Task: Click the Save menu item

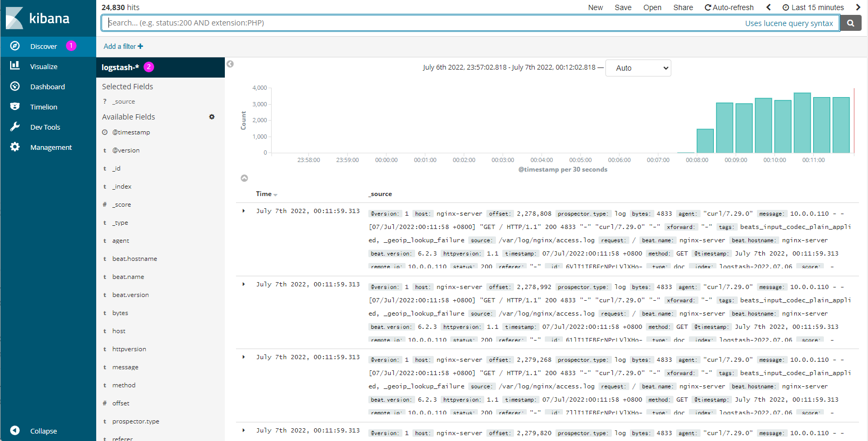Action: [x=623, y=7]
